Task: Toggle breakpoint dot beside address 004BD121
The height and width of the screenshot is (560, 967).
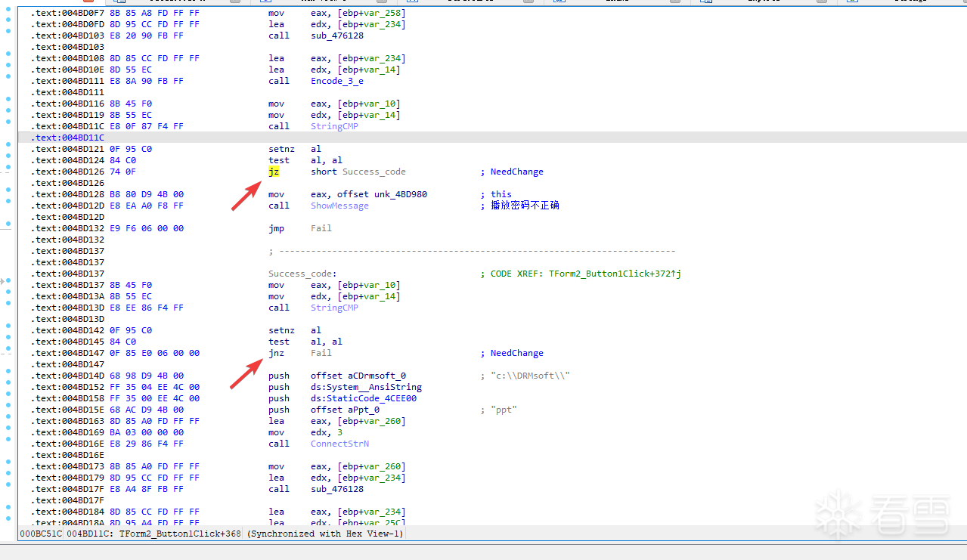Action: point(8,145)
